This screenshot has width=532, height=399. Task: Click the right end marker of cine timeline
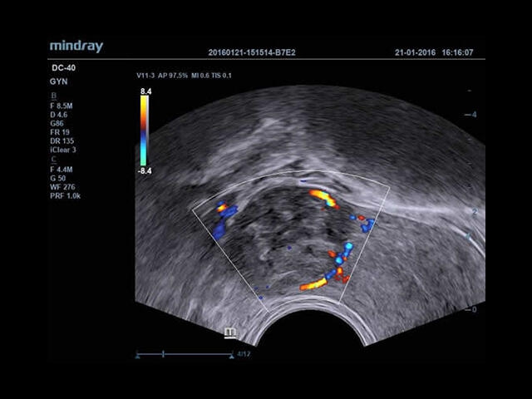point(232,356)
